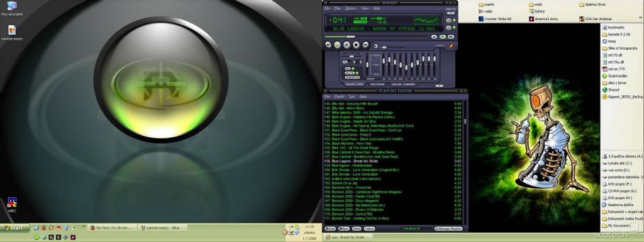
Task: Open Winamp Help menu
Action: pos(377,8)
